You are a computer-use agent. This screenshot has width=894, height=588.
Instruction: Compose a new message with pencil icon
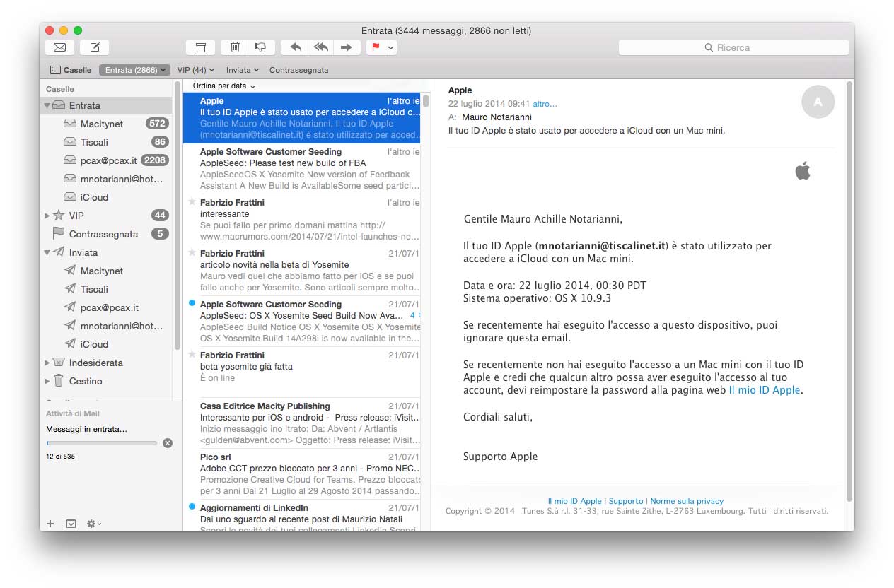click(x=95, y=47)
